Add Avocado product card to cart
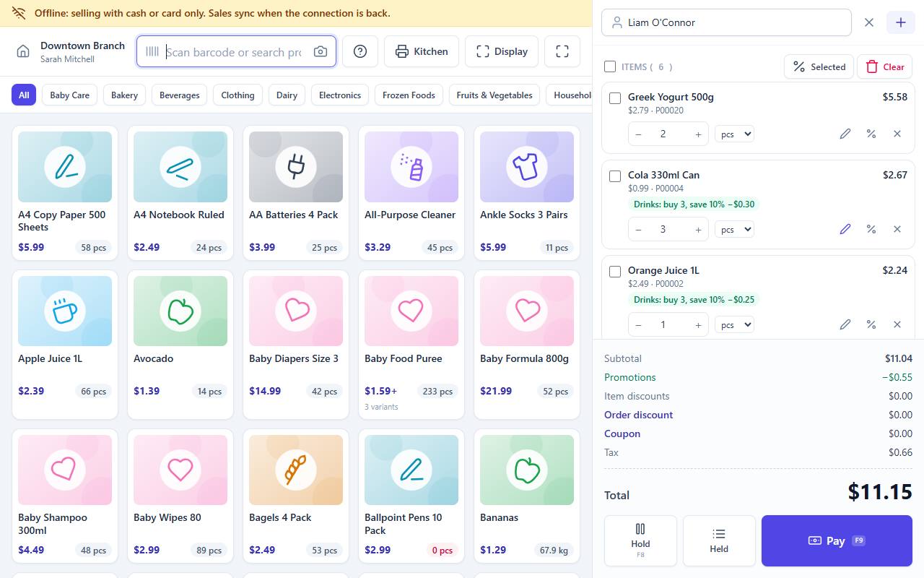Screen dimensions: 924x578 click(180, 345)
